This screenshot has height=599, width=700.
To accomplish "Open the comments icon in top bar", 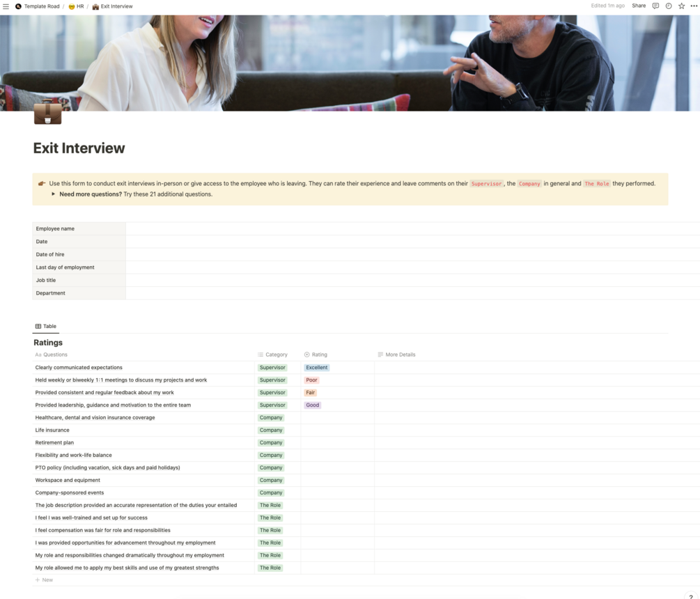I will (655, 6).
